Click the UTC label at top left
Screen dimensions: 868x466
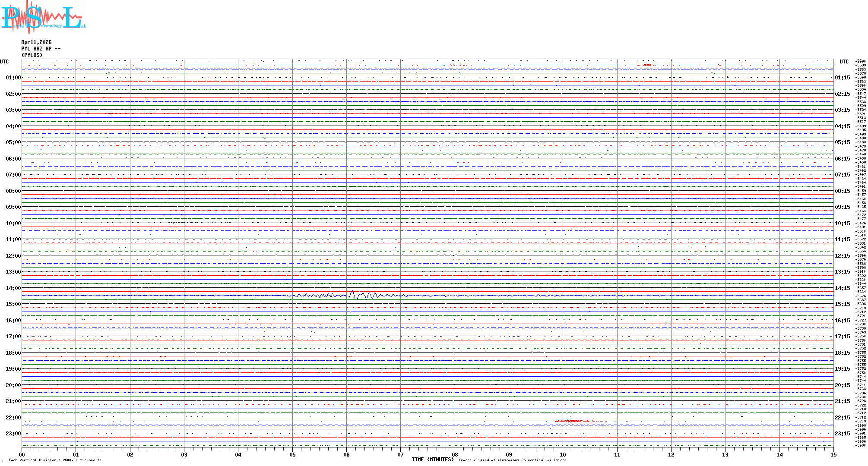(x=4, y=62)
